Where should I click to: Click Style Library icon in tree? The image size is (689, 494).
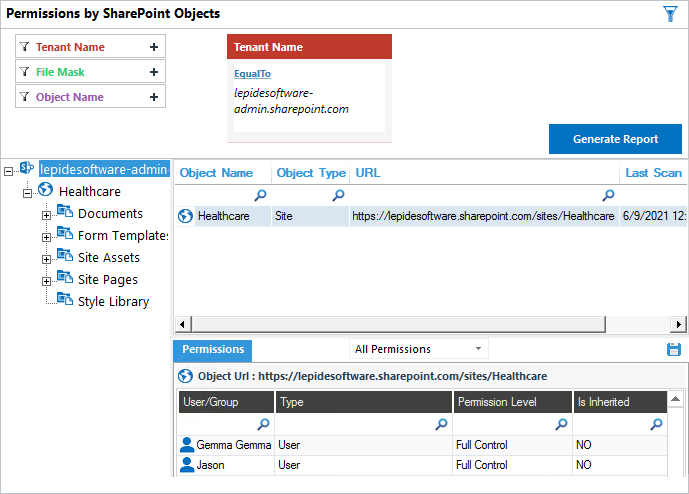(65, 299)
